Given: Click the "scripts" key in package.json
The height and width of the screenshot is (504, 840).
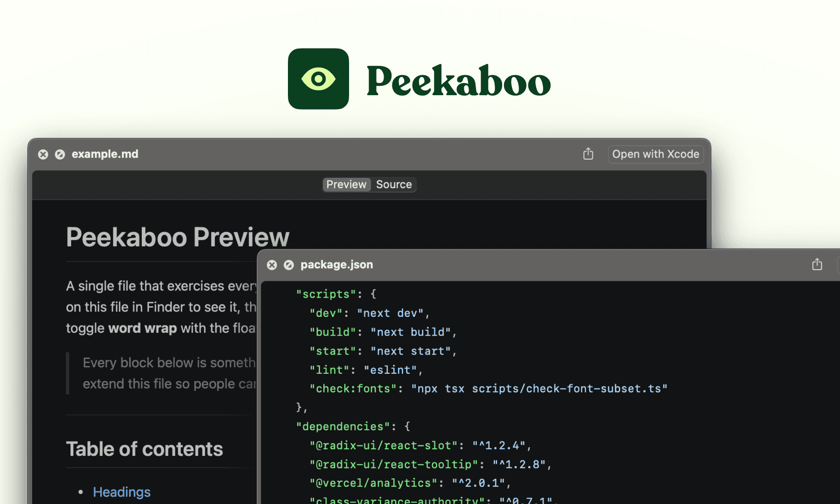Looking at the screenshot, I should [x=326, y=294].
